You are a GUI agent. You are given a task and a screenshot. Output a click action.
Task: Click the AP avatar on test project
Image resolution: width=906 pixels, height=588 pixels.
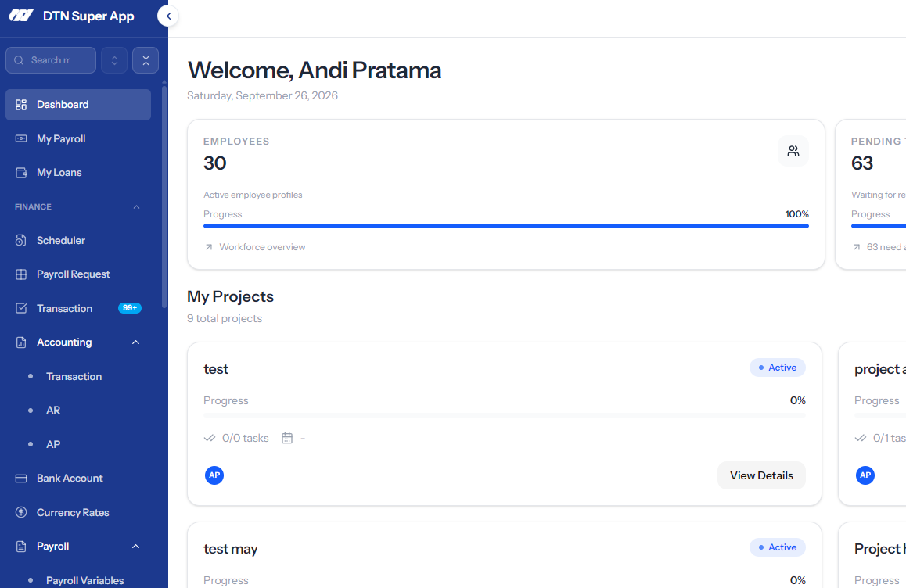click(x=214, y=475)
